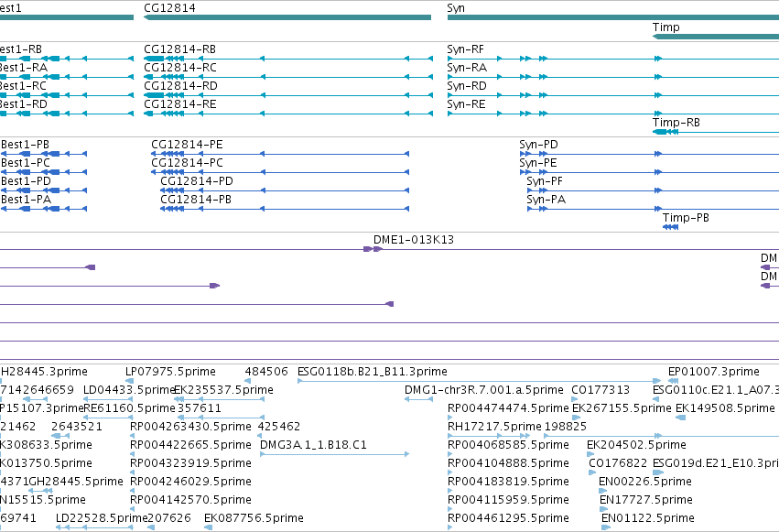Click the CG12814-PC protein label
Viewport: 779px width, 532px height.
187,163
